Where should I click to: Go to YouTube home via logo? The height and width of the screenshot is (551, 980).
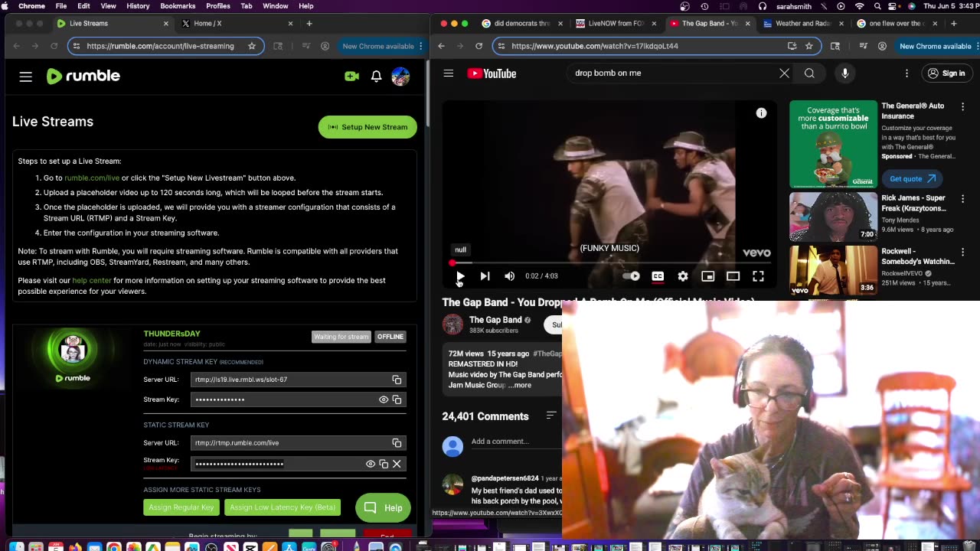coord(492,73)
